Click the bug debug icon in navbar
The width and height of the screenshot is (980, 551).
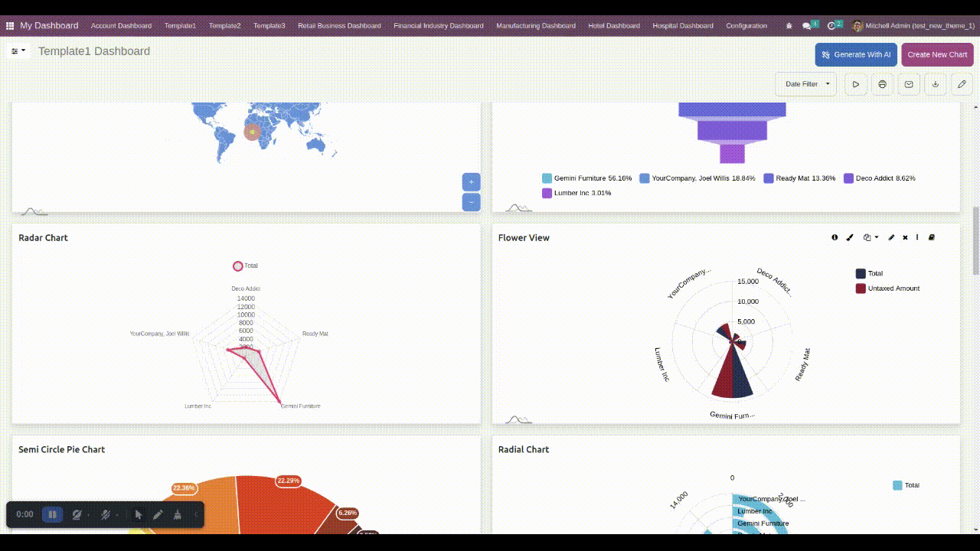point(789,25)
